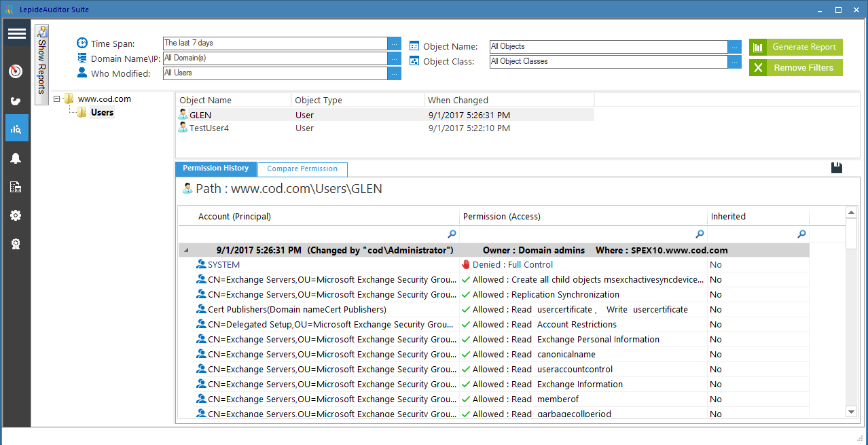
Task: Click the building-and-list icon in the sidebar
Action: 16,187
